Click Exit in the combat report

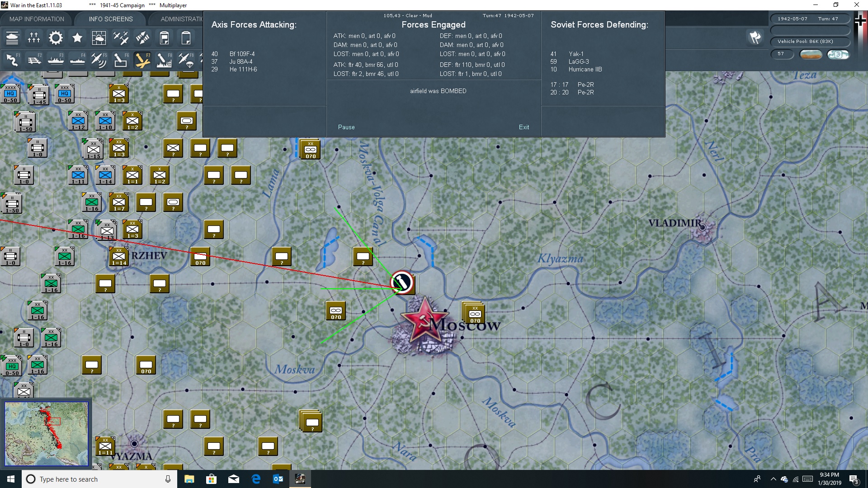tap(524, 127)
